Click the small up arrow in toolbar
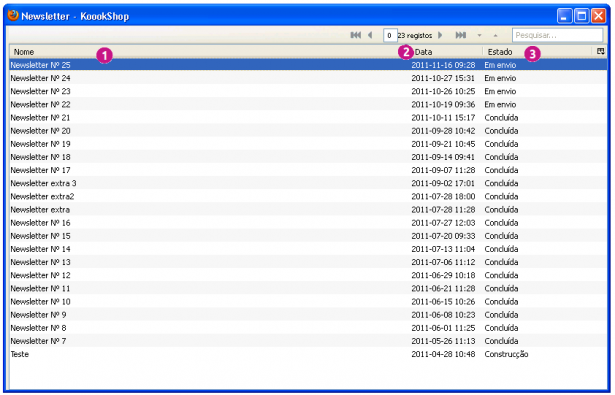Image resolution: width=615 pixels, height=395 pixels. tap(495, 36)
